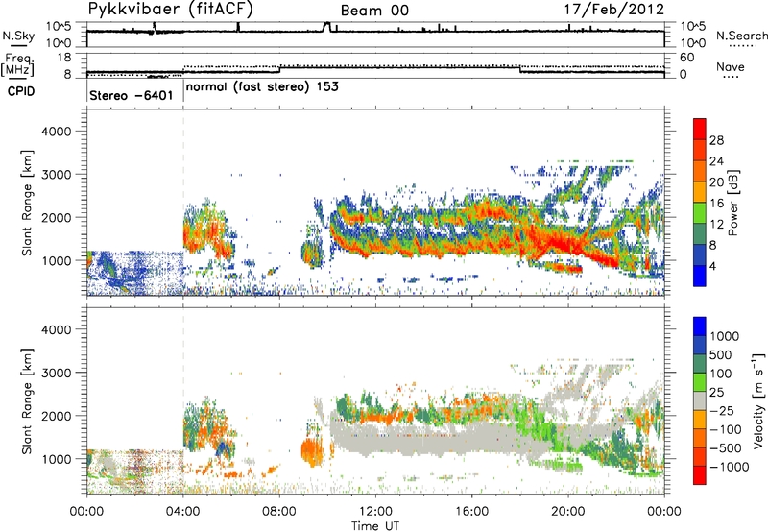Click the 'Time UT' axis label
768x532 pixels.
click(375, 526)
